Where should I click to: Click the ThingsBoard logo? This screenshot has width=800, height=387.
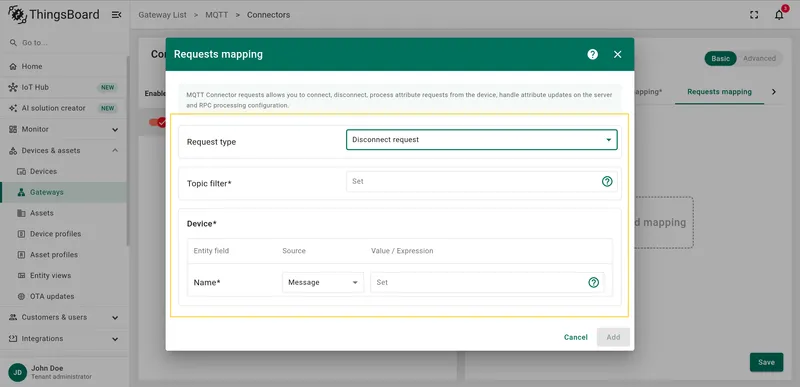[x=54, y=15]
